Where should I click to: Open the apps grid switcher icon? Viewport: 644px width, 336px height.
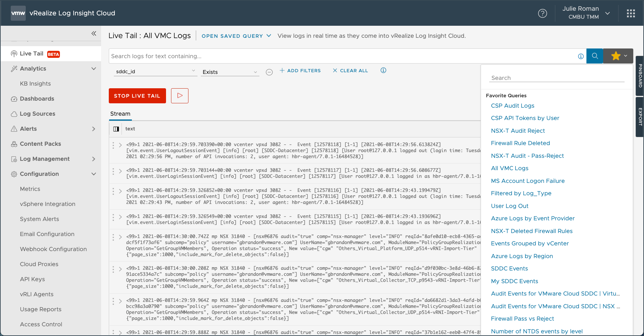[631, 13]
